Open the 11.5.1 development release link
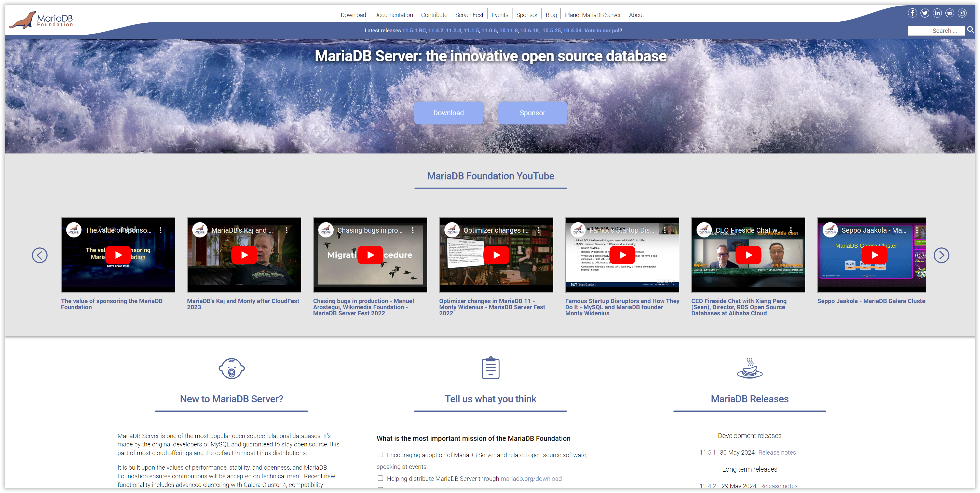 (707, 452)
